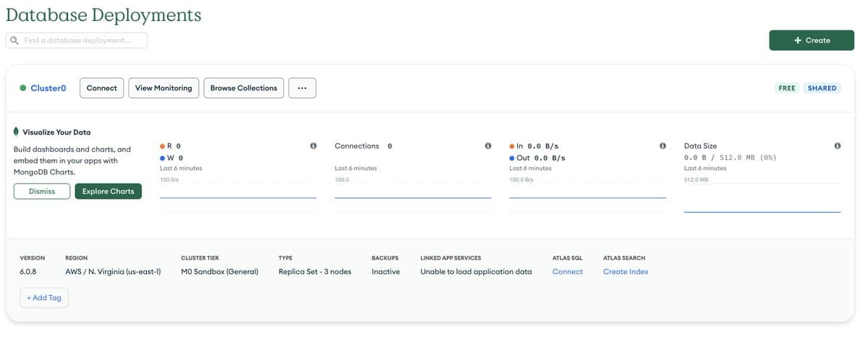Screen dimensions: 868x340
Task: Click the Create button
Action: 812,41
